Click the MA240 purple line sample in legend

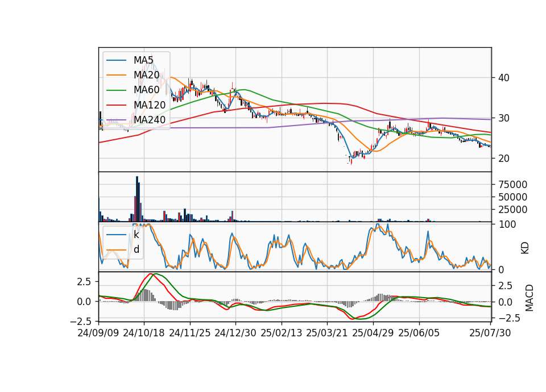point(116,120)
